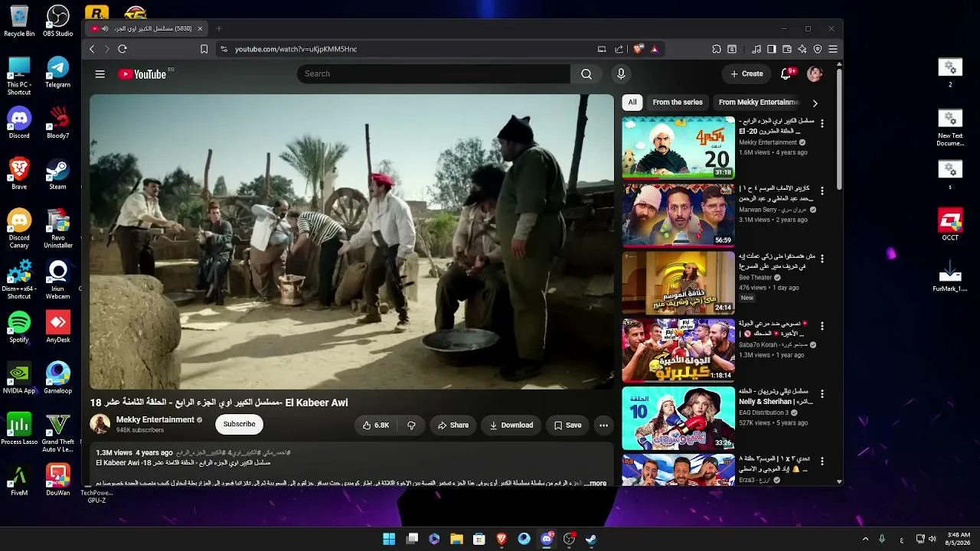Open options for the Marwan Serry video
This screenshot has height=551, width=980.
[x=822, y=191]
